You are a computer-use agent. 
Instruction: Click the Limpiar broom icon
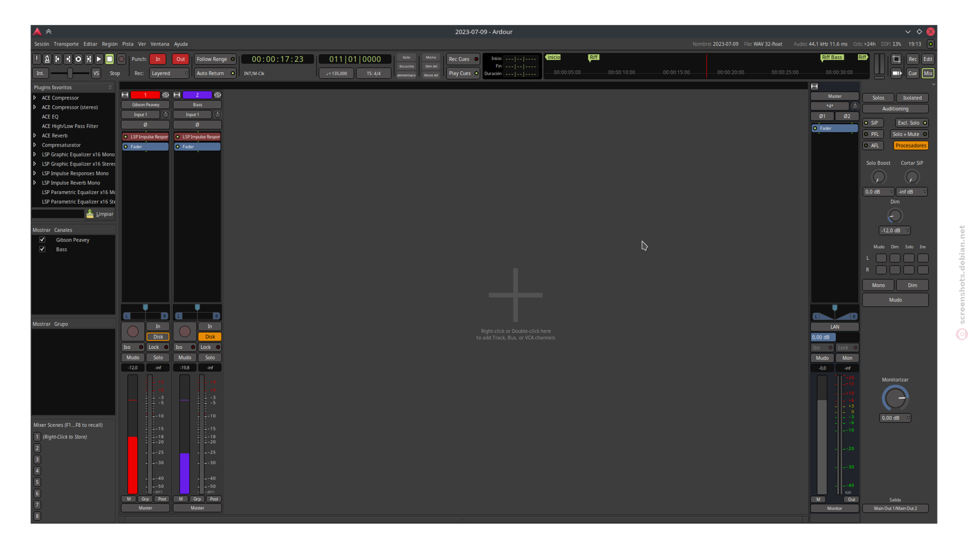click(90, 214)
